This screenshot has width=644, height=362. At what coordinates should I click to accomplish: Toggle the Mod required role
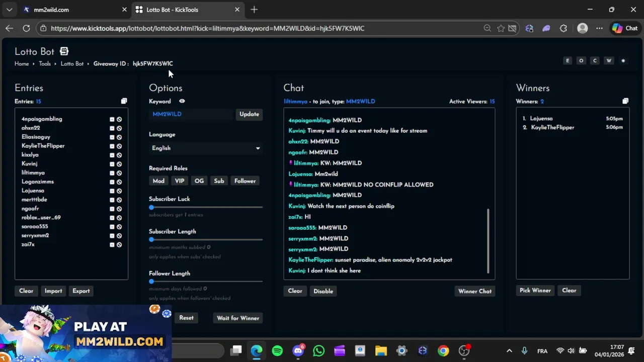pos(158,181)
